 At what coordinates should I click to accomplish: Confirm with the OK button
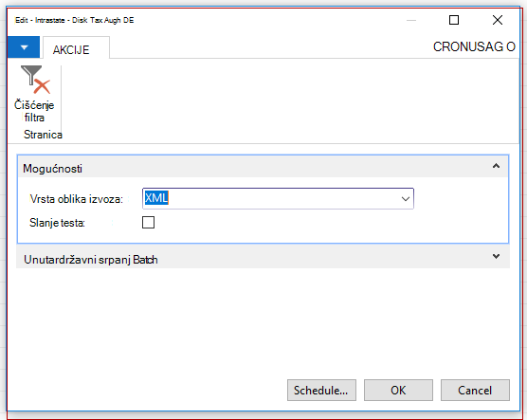tap(398, 390)
